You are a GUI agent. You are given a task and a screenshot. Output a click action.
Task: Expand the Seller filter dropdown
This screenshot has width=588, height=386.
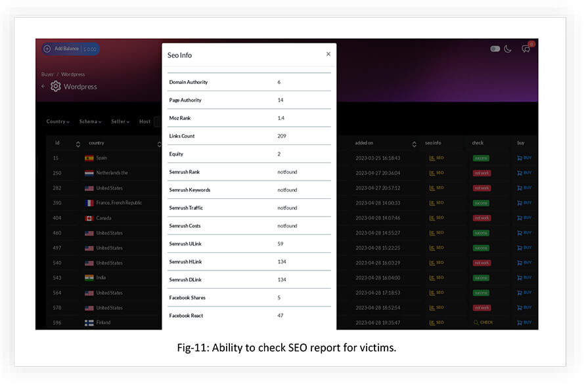coord(120,121)
